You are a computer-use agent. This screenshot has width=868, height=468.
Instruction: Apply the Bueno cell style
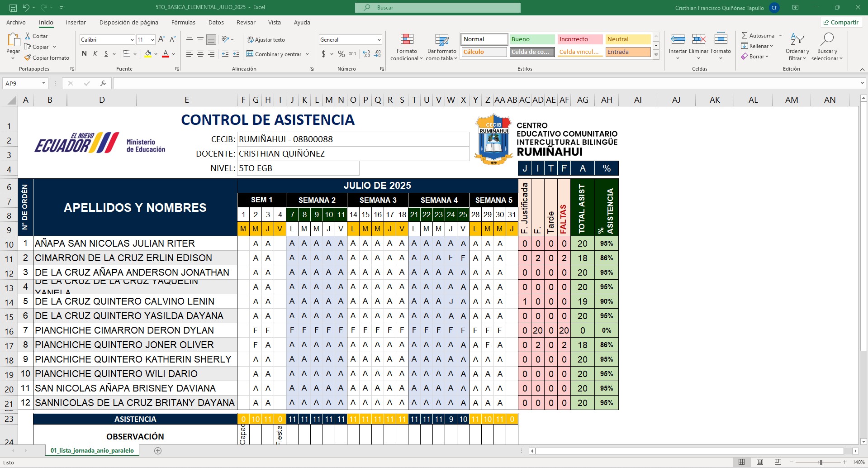[532, 39]
